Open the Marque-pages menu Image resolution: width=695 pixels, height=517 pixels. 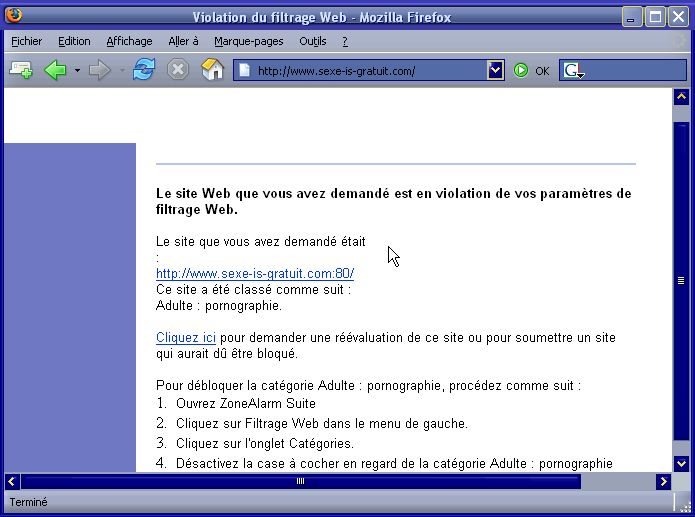(x=249, y=41)
